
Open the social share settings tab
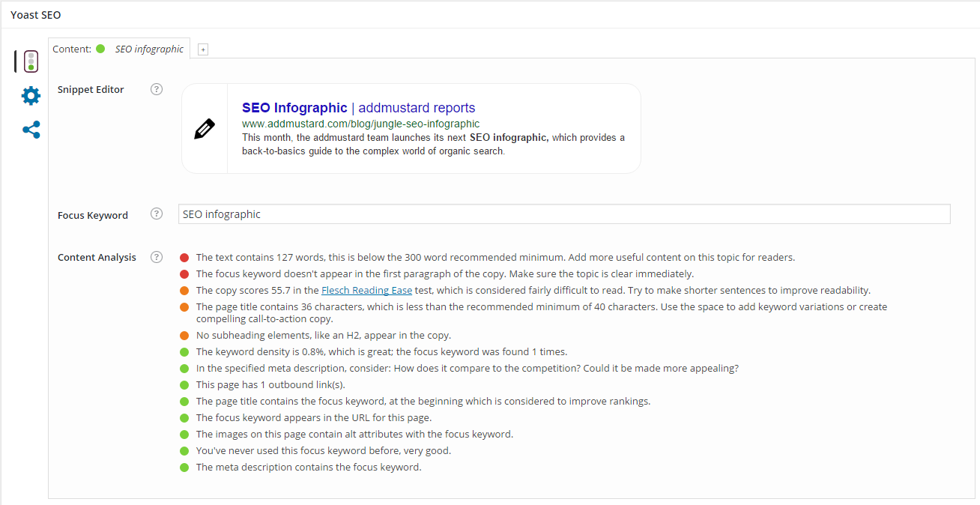point(31,130)
